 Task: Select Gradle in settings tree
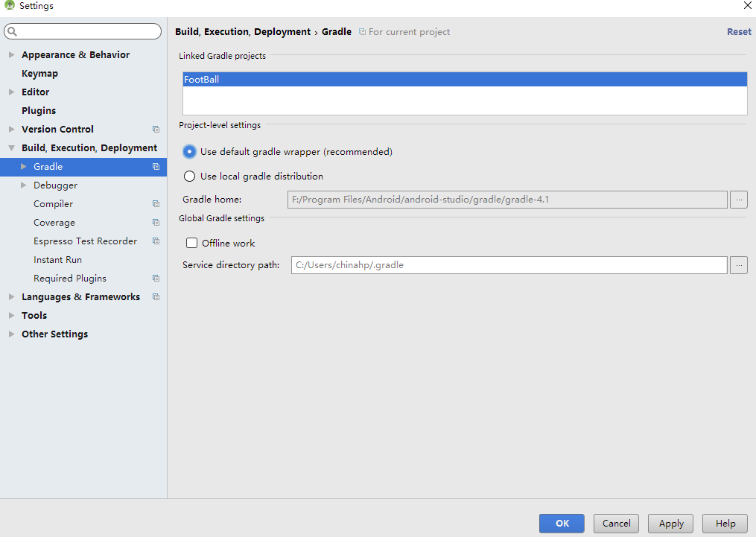click(83, 167)
